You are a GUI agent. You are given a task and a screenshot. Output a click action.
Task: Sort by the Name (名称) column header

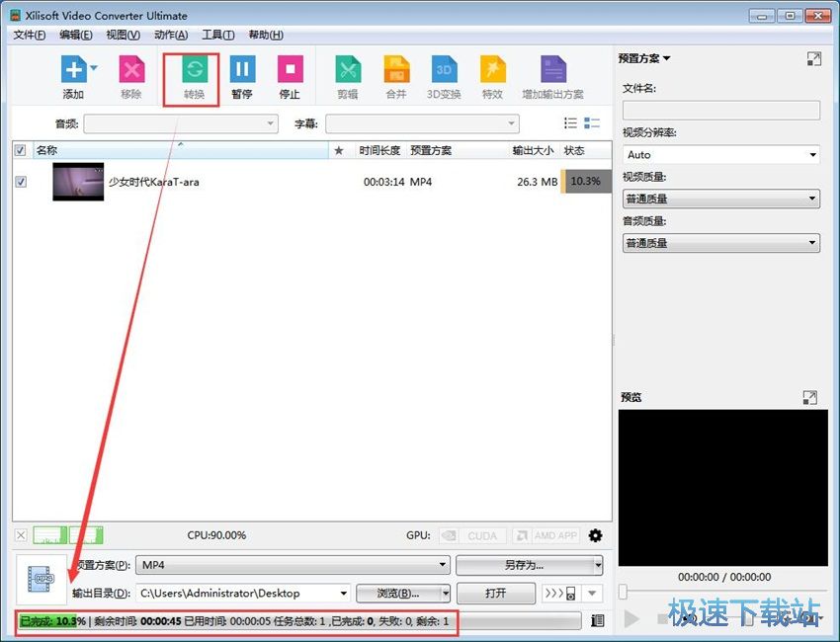tap(181, 150)
